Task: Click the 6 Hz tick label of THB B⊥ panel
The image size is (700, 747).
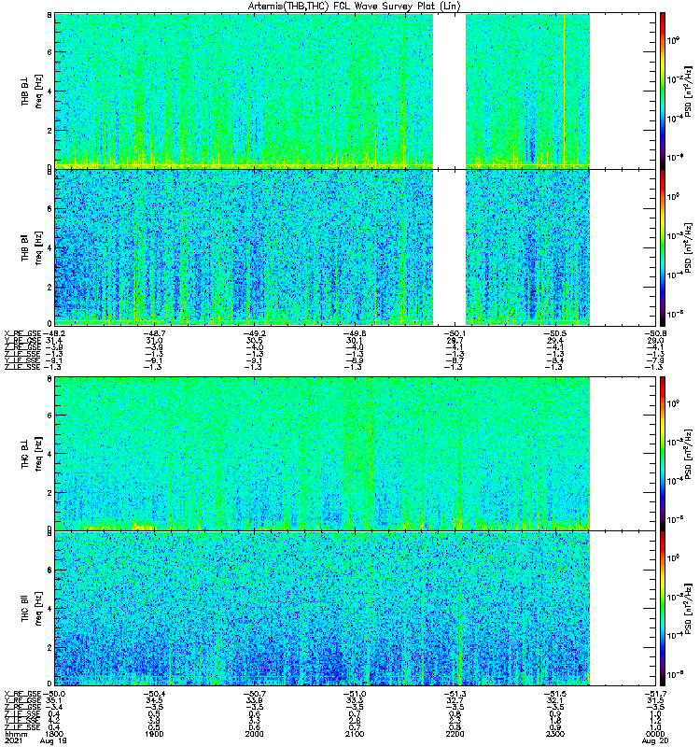Action: [x=49, y=52]
